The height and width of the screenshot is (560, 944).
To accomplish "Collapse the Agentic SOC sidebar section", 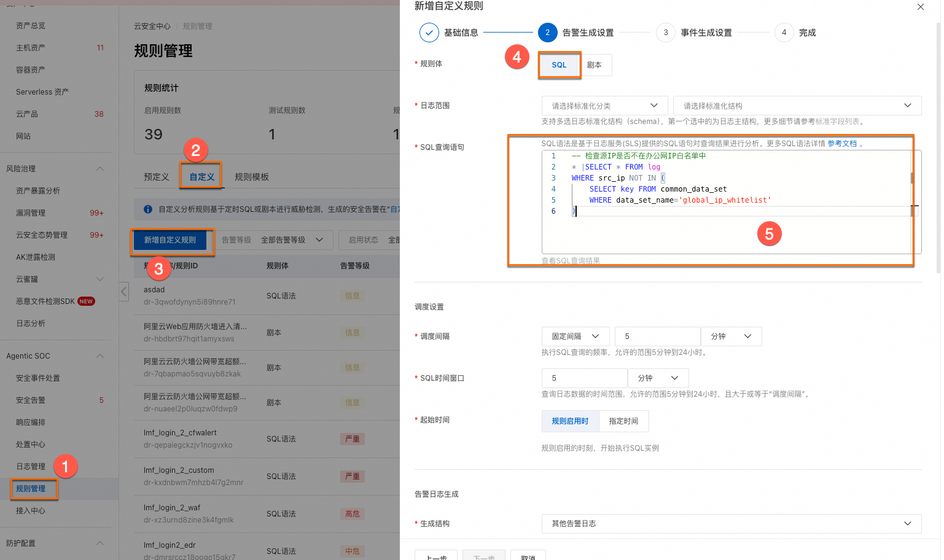I will point(100,356).
